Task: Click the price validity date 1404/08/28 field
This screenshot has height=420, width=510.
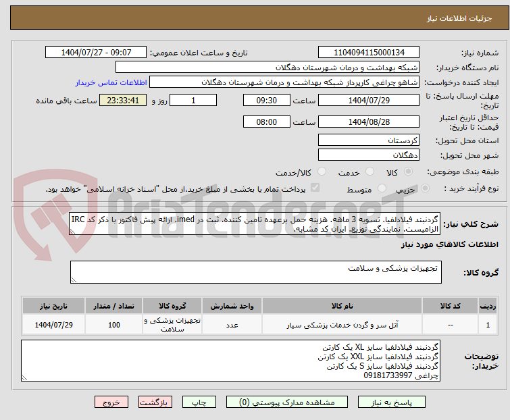Action: 369,122
